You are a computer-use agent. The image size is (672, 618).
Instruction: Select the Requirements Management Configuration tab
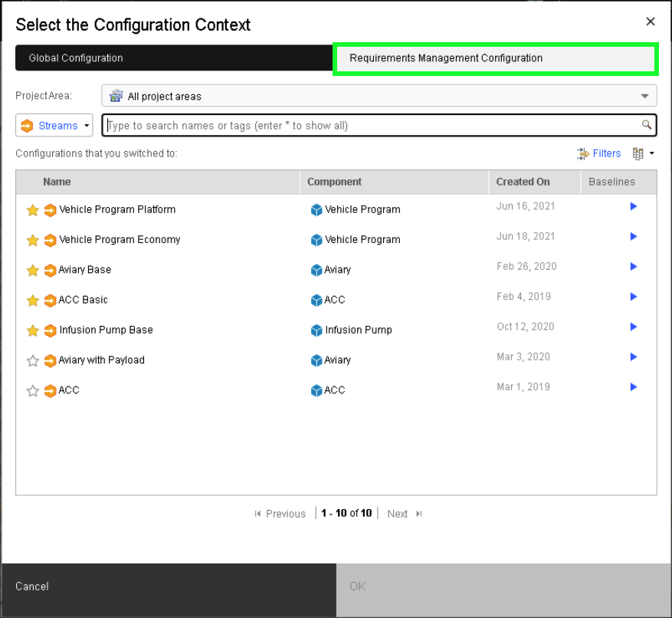pyautogui.click(x=494, y=58)
